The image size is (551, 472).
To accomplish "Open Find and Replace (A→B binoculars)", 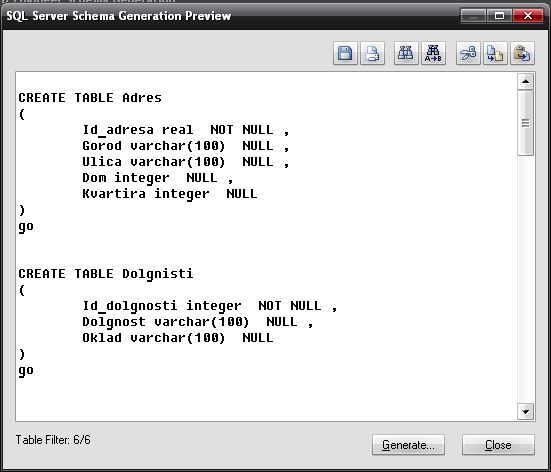I will (433, 53).
